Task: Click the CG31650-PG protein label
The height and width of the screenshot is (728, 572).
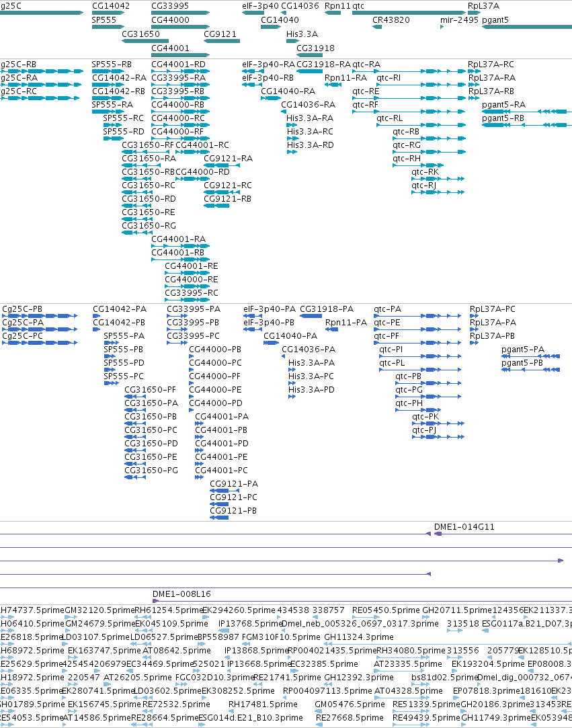Action: click(151, 471)
